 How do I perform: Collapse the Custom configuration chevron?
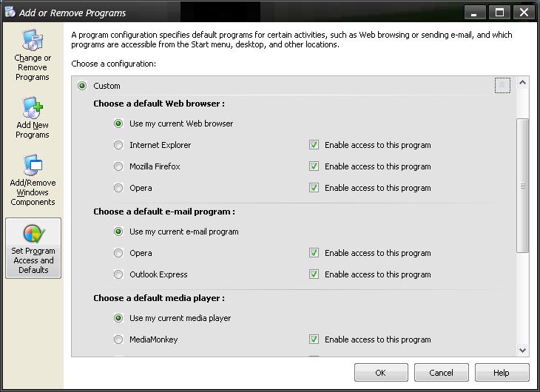502,85
